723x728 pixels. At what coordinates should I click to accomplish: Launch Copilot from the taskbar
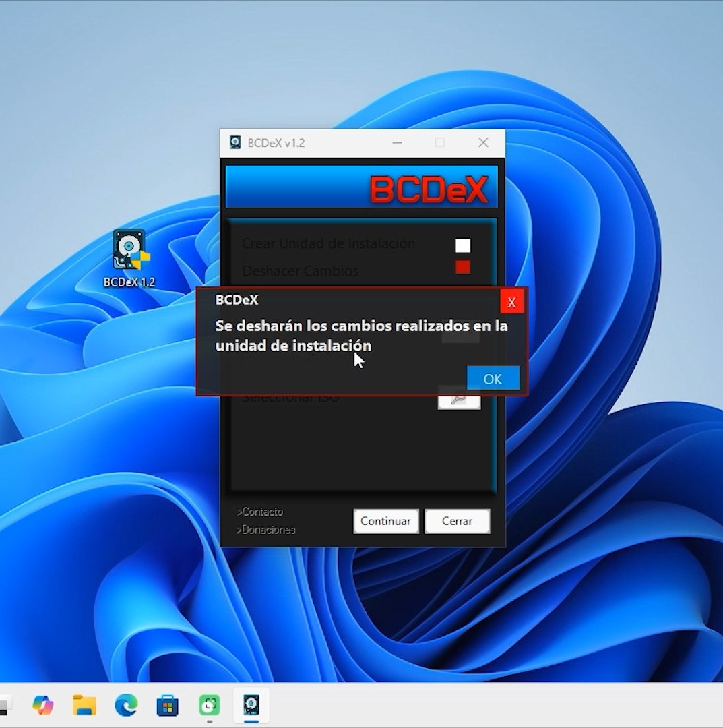coord(42,705)
